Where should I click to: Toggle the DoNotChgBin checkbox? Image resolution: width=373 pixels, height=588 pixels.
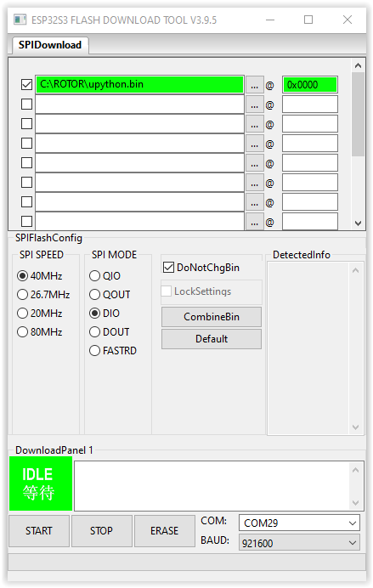(x=168, y=268)
